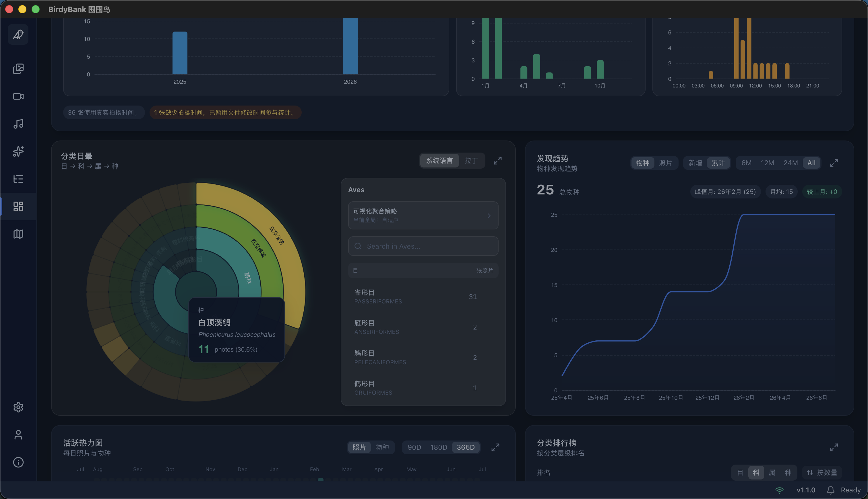Set heatmap range to 365D
This screenshot has height=499, width=868.
tap(466, 447)
